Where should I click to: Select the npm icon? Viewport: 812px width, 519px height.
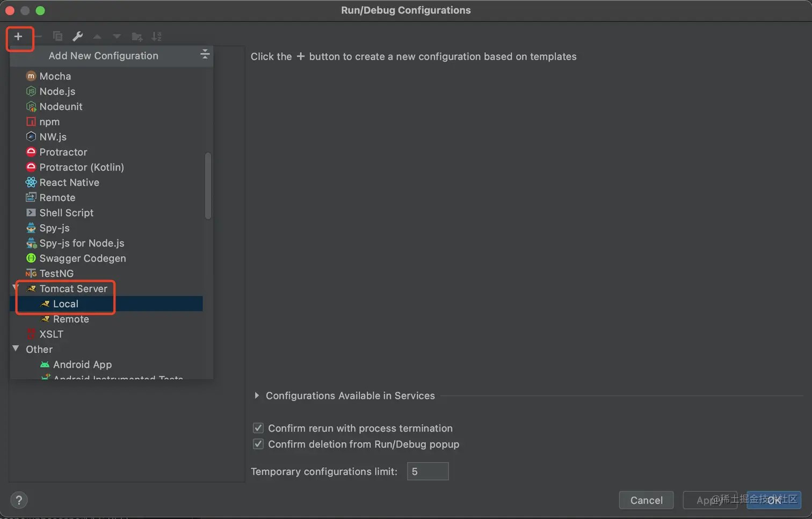click(31, 122)
